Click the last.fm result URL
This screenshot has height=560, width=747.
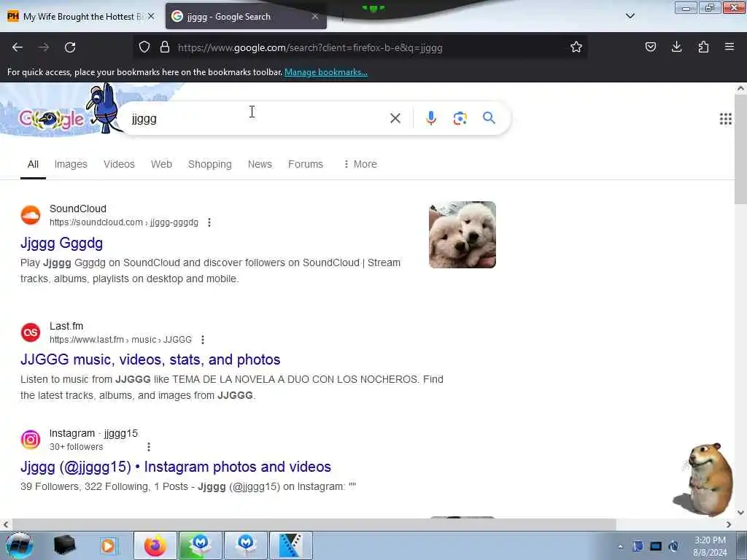(x=120, y=340)
